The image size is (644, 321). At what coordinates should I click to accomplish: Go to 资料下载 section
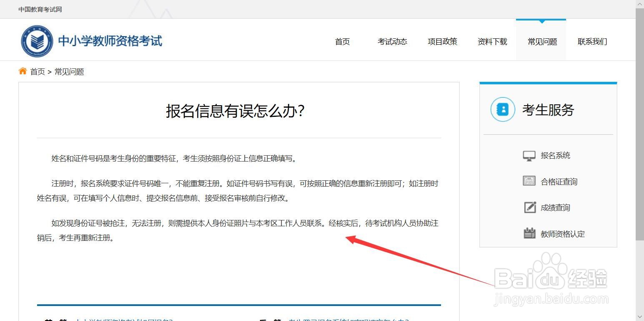tap(492, 42)
